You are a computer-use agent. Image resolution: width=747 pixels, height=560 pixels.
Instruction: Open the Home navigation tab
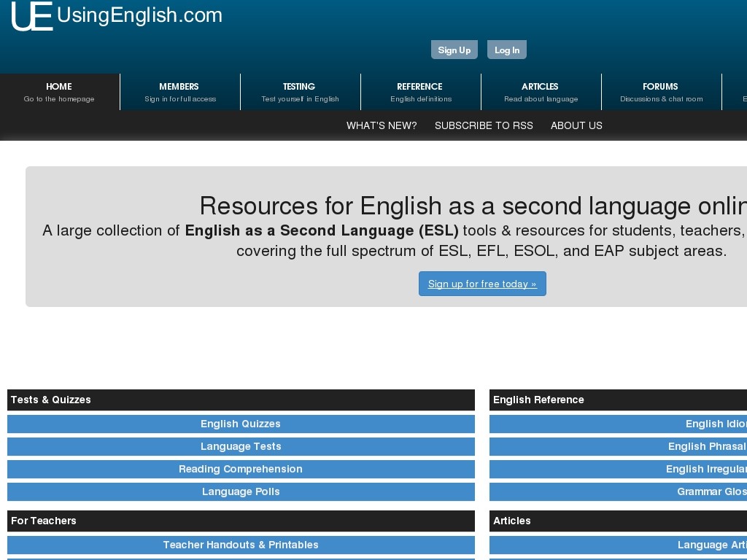(59, 92)
